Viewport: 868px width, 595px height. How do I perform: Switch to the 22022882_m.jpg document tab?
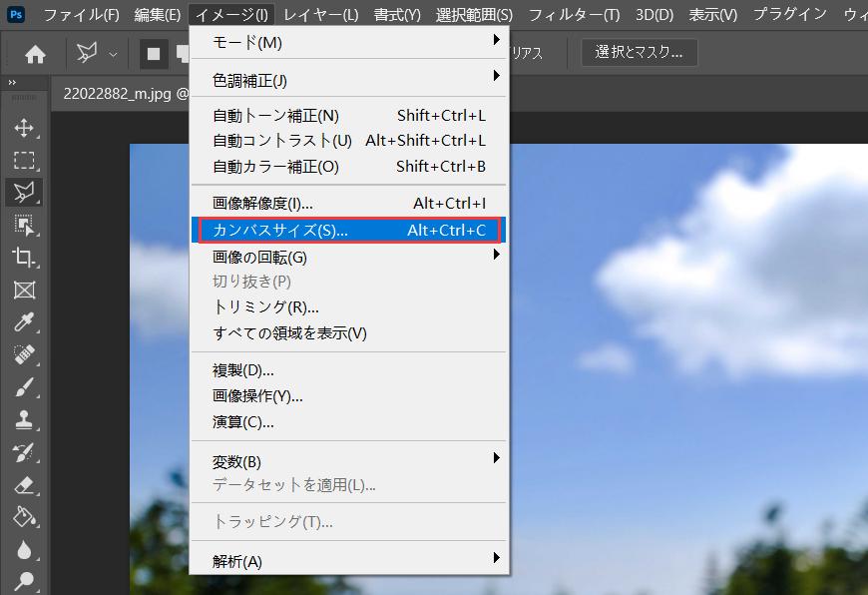[x=118, y=96]
